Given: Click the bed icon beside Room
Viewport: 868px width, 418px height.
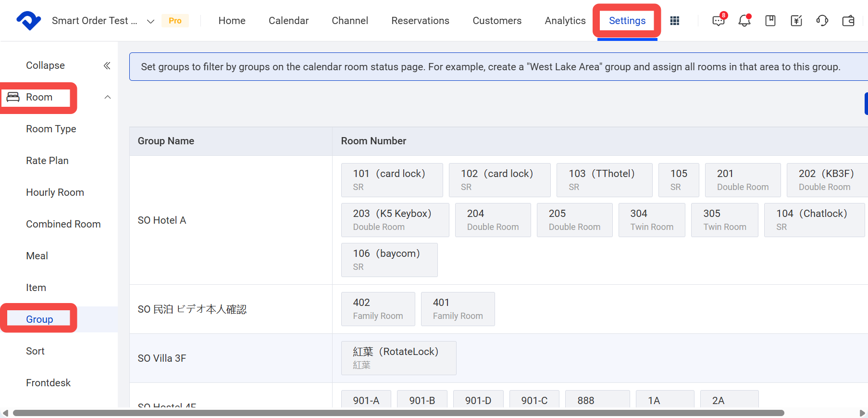Looking at the screenshot, I should 13,97.
